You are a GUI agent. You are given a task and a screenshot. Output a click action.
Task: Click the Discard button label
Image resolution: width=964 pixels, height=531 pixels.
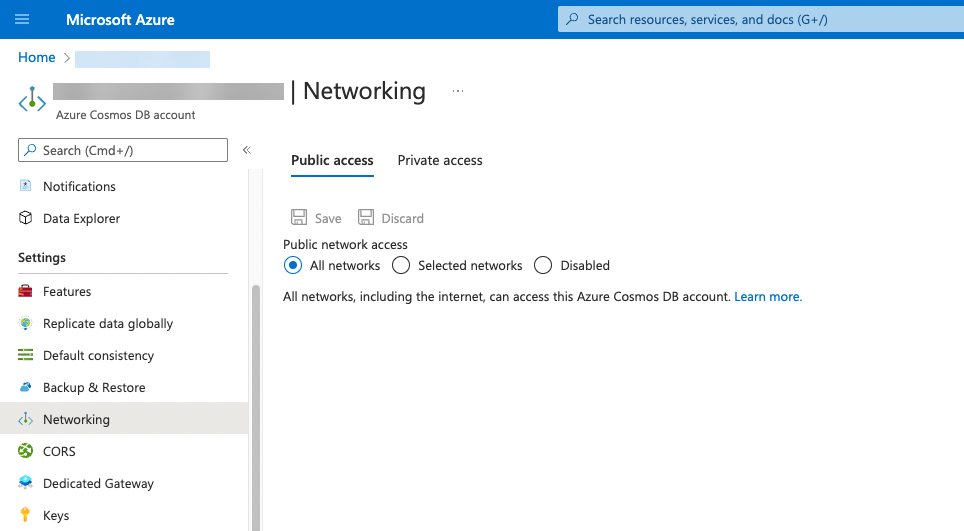[x=402, y=218]
